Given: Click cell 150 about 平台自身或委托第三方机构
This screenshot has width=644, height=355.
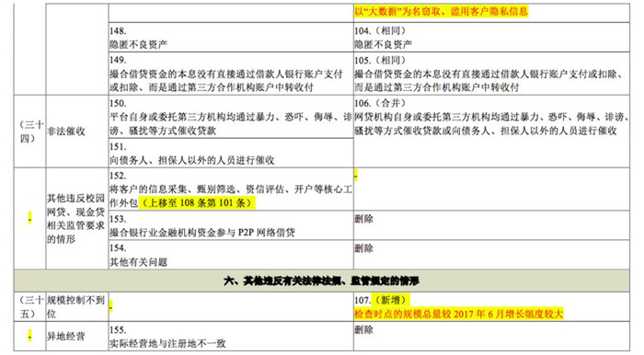Looking at the screenshot, I should coord(231,117).
